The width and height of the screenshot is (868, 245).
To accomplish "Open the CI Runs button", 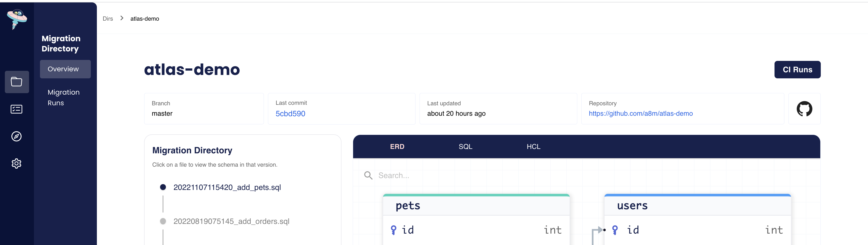I will (x=797, y=70).
